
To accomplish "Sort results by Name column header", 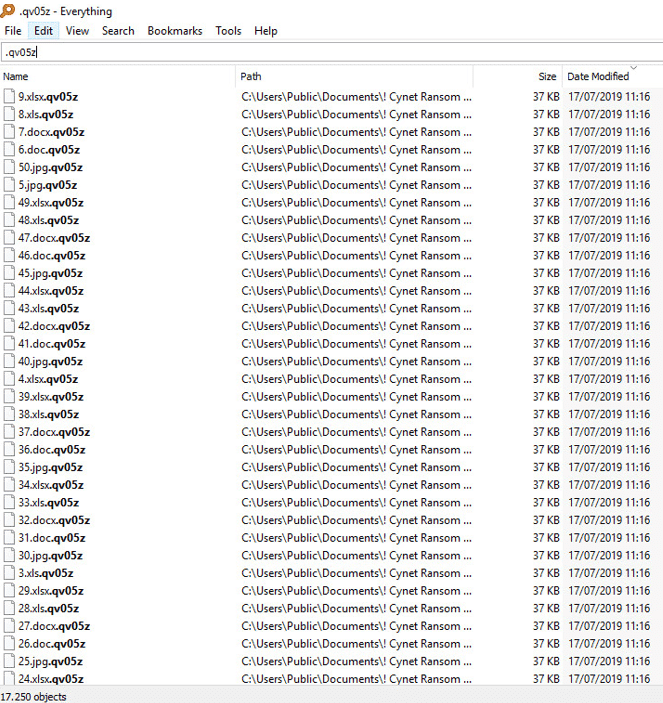I will tap(117, 77).
